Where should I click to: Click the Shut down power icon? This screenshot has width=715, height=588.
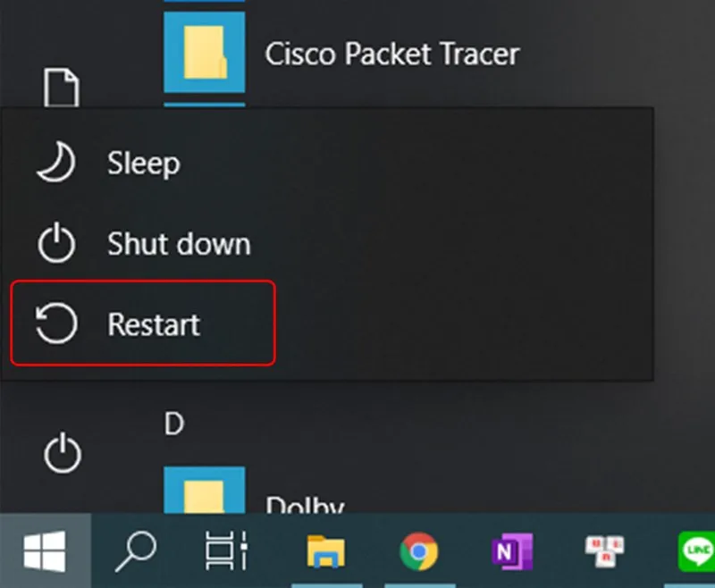pos(55,243)
